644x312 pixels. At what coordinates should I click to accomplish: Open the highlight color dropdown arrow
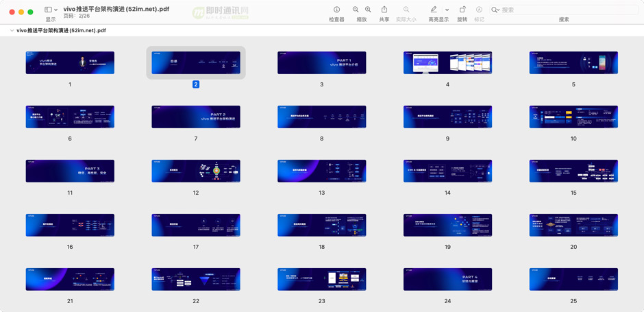click(447, 10)
